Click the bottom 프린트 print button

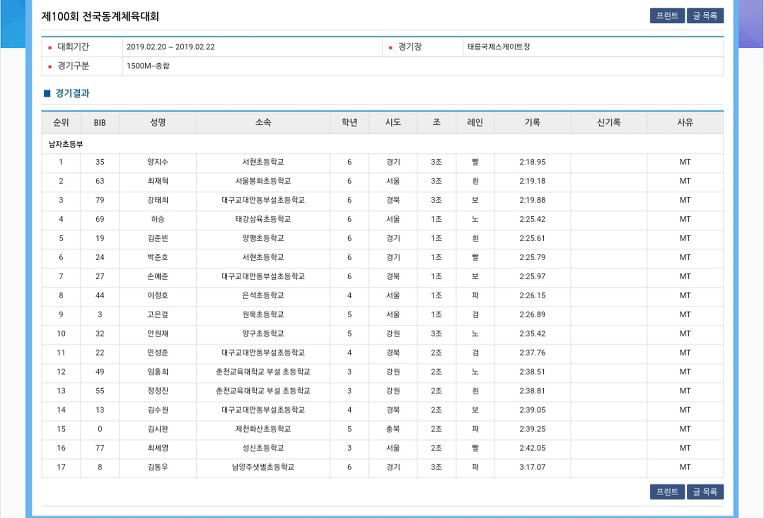point(667,492)
